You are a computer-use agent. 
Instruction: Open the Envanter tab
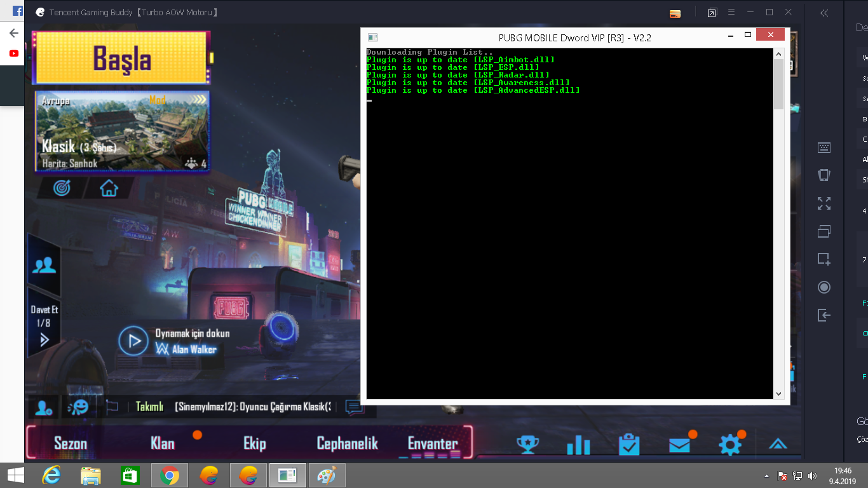point(433,443)
